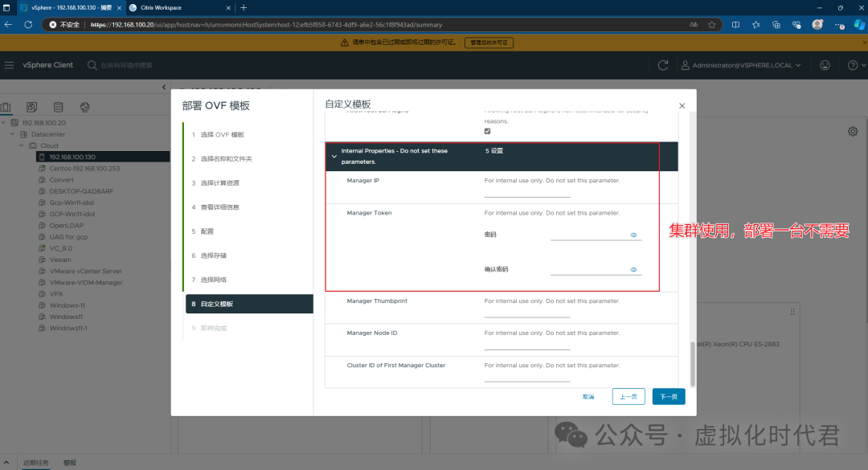Expand the bottom tasks panel arrow

6,462
